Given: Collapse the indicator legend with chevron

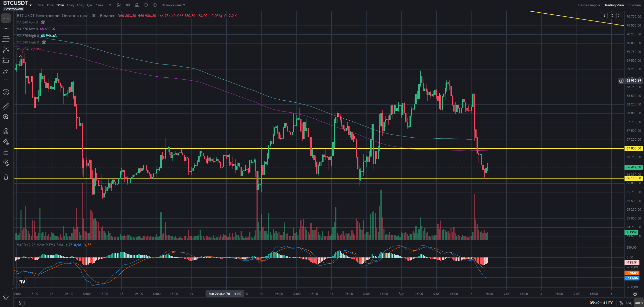Looking at the screenshot, I should [20, 56].
